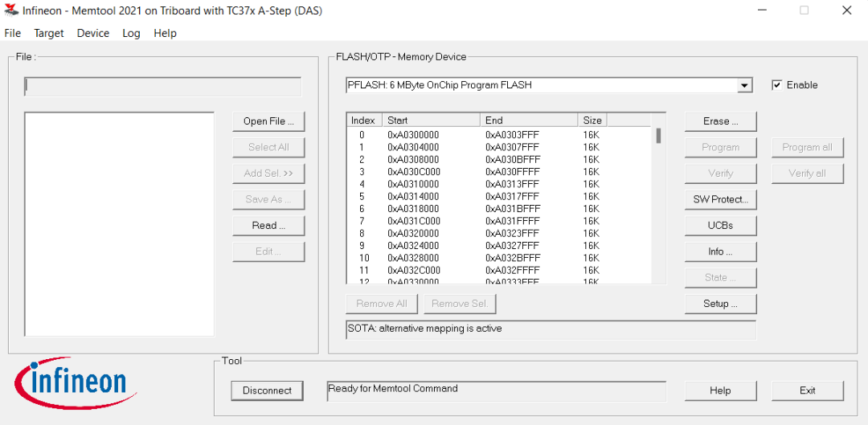Select sector row with start 0xA030C000
868x425 pixels.
[x=498, y=172]
